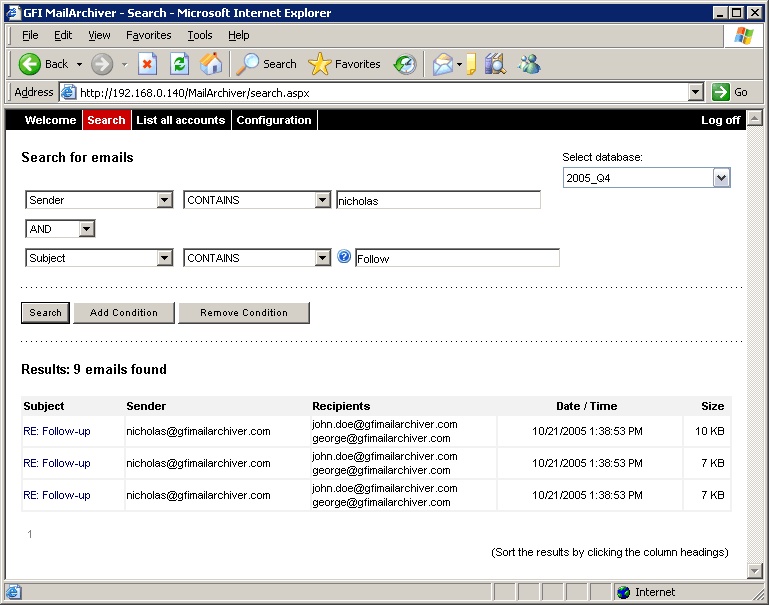Expand the Subject field dropdown
The width and height of the screenshot is (769, 605).
165,258
